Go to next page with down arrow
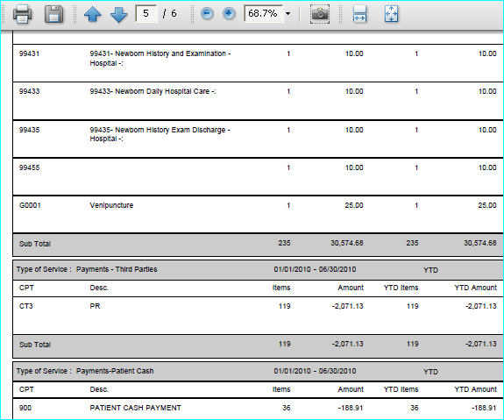This screenshot has height=420, width=504. [118, 15]
